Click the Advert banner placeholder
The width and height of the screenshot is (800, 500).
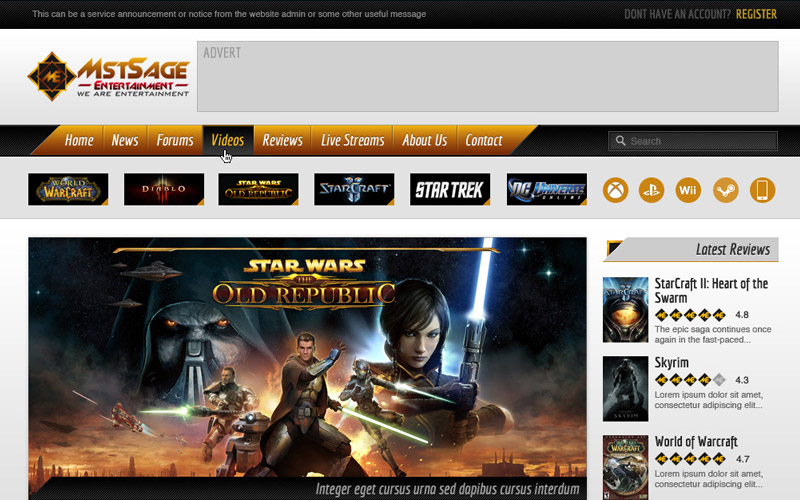pyautogui.click(x=488, y=77)
